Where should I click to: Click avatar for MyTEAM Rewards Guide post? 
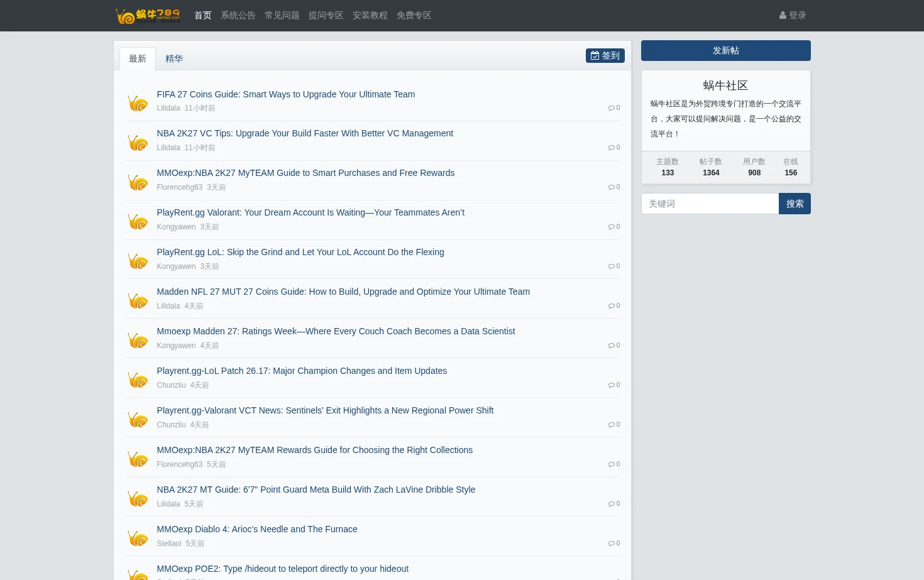click(138, 459)
